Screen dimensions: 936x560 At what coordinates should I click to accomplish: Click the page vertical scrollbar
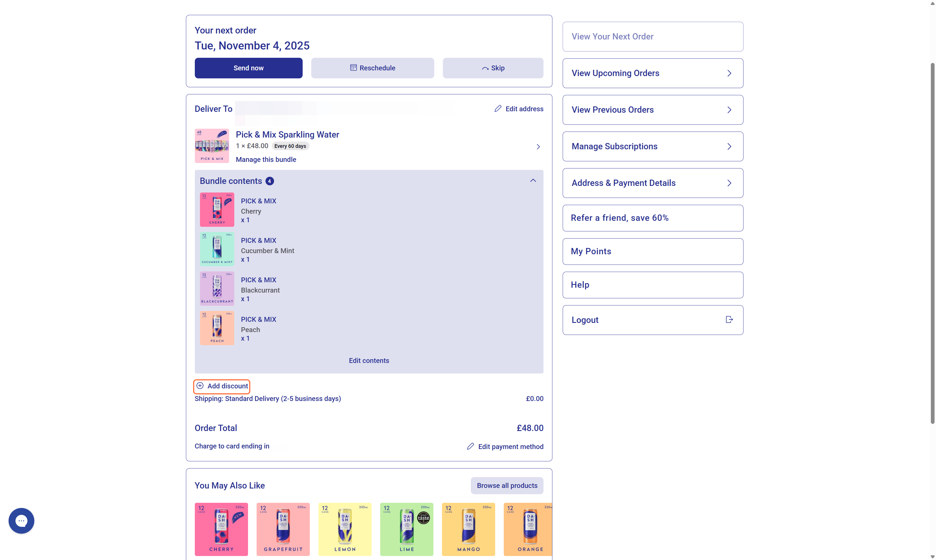(x=932, y=241)
